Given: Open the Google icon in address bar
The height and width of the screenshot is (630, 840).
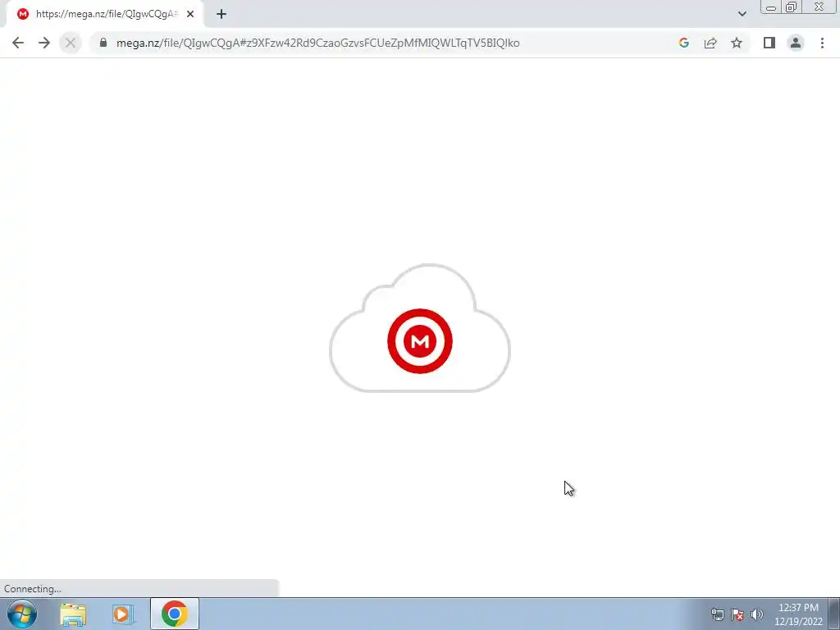Looking at the screenshot, I should click(x=683, y=43).
